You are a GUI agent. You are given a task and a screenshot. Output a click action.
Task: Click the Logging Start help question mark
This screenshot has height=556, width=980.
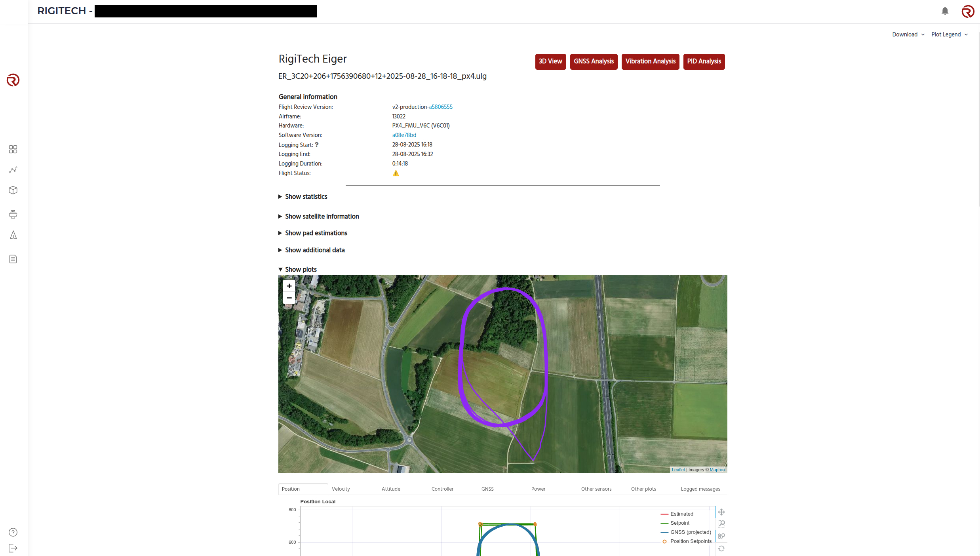tap(317, 145)
